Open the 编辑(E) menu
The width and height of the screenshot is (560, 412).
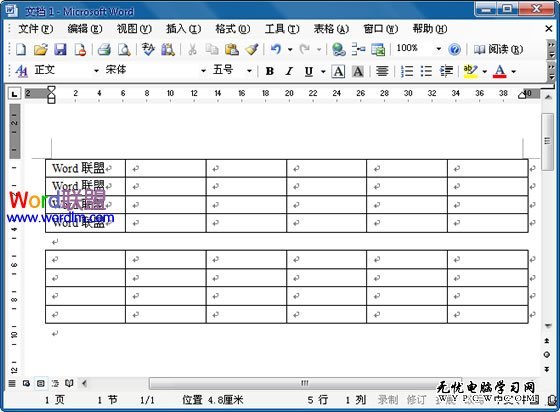click(85, 29)
